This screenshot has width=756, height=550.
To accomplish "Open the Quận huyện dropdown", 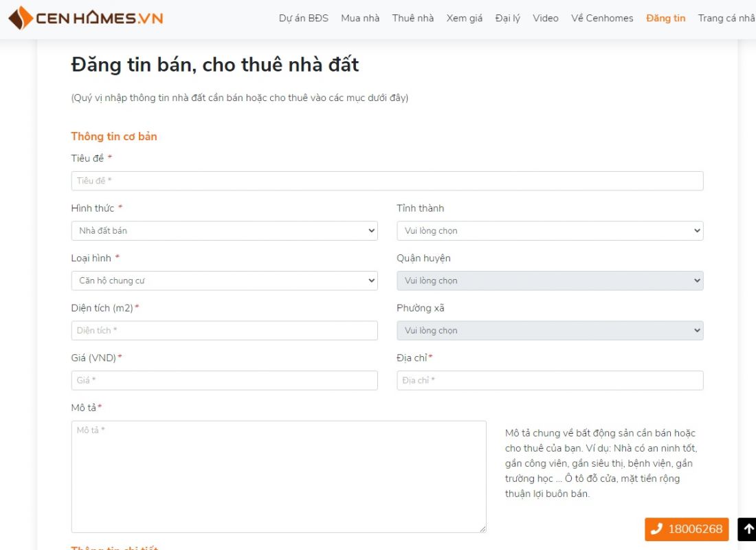I will coord(550,280).
